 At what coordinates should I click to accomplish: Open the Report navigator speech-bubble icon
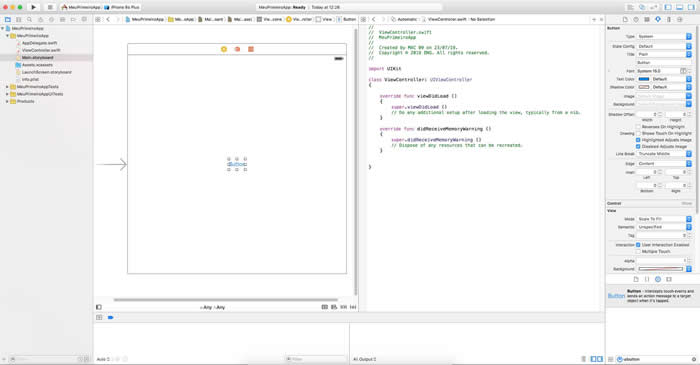point(84,20)
